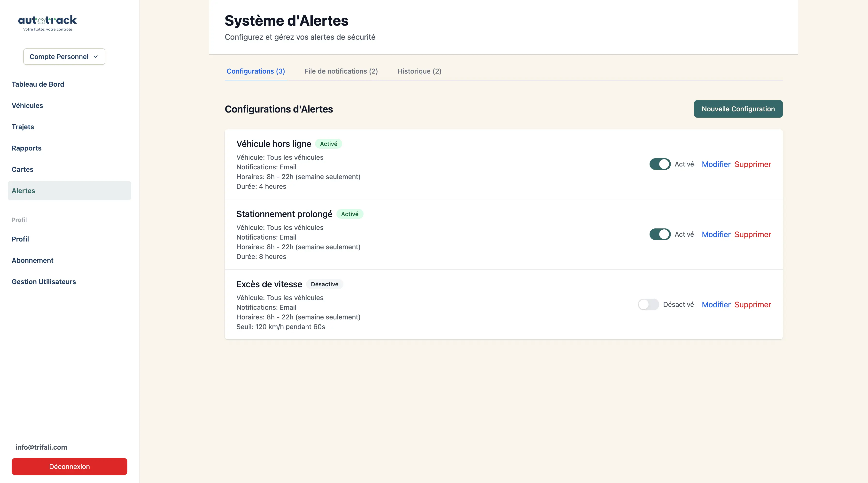Click the Stationnement prolongé title
This screenshot has width=868, height=483.
(x=284, y=214)
